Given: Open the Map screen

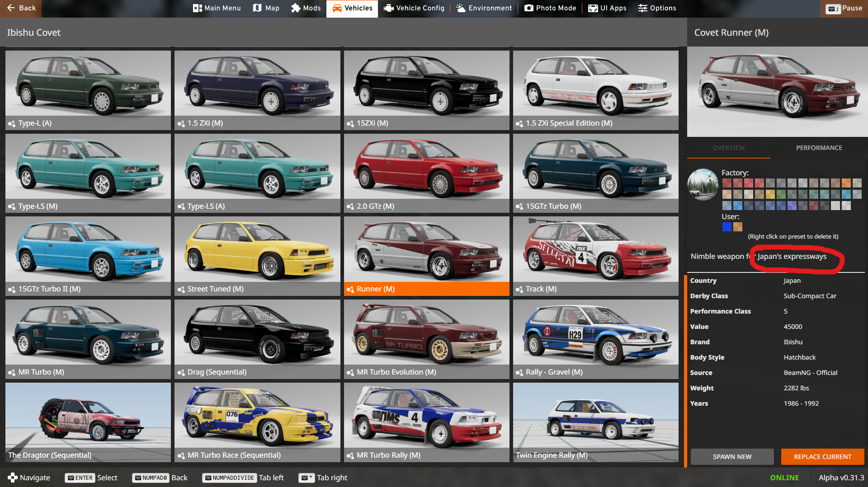Looking at the screenshot, I should point(266,8).
